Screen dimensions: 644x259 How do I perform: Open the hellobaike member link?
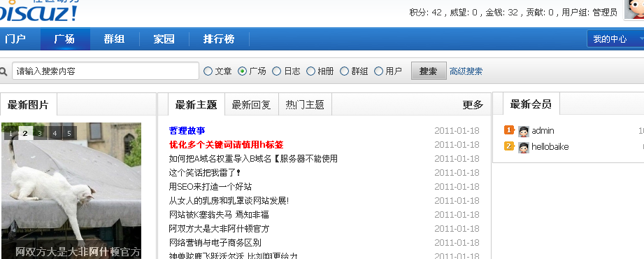550,147
